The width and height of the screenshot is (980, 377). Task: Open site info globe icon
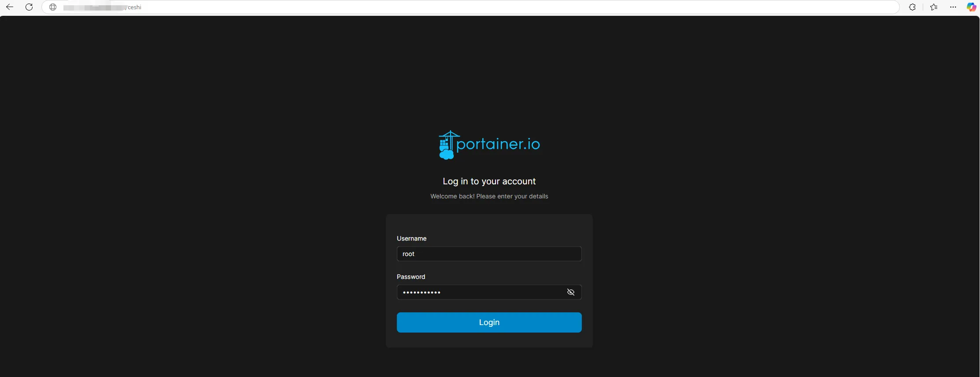point(53,7)
